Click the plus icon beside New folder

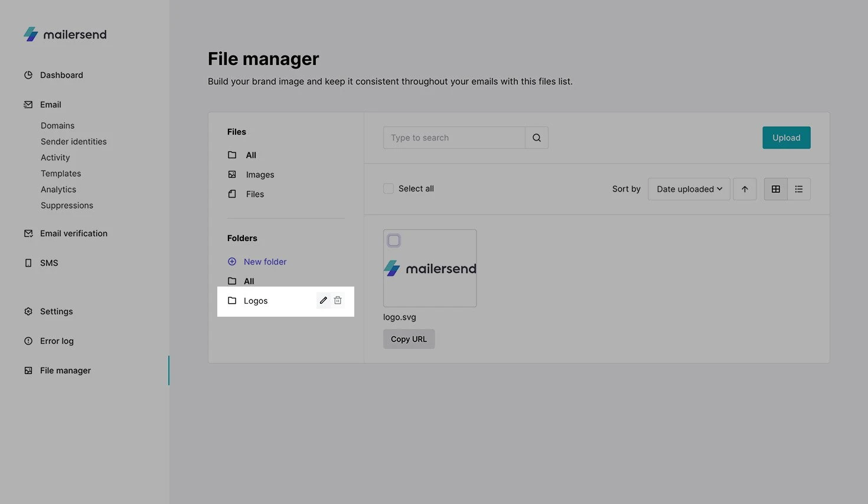[x=232, y=262]
